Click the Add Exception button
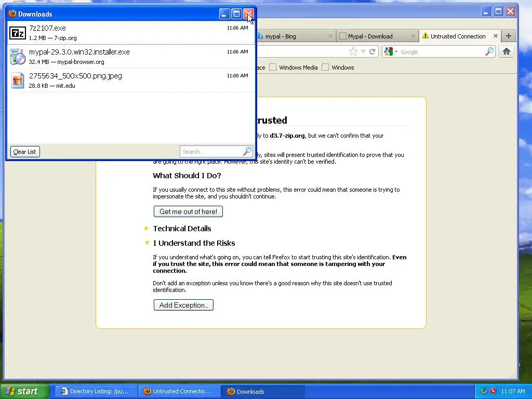 [183, 305]
